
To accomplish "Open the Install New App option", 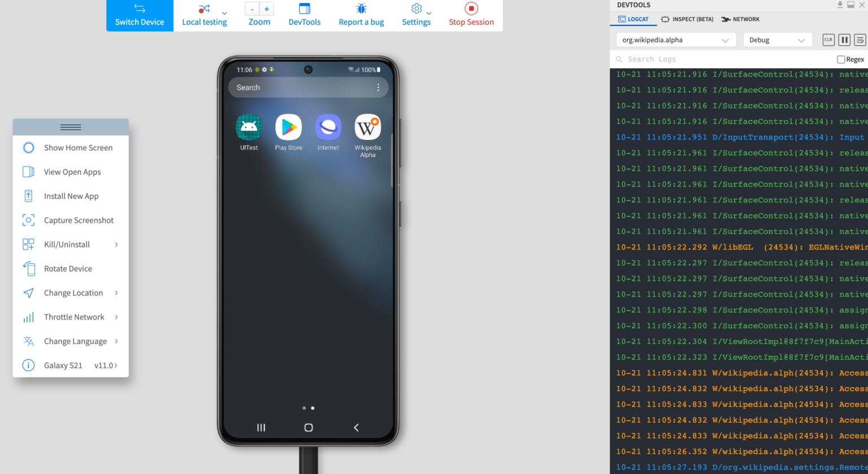I will (71, 196).
